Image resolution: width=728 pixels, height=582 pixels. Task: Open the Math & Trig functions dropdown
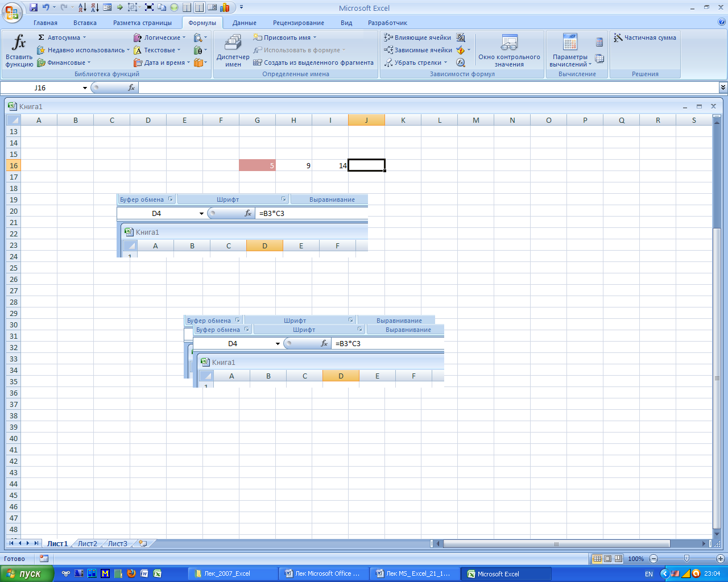(200, 50)
